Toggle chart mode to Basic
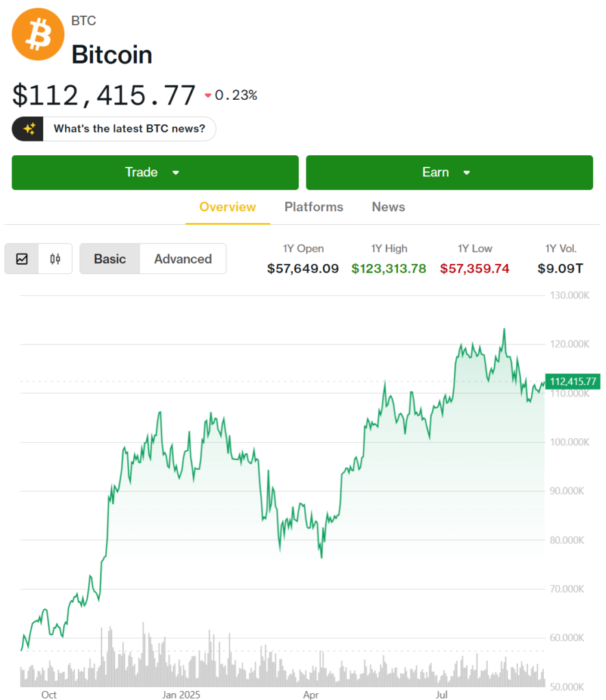Viewport: 606px width, 700px height. coord(110,259)
